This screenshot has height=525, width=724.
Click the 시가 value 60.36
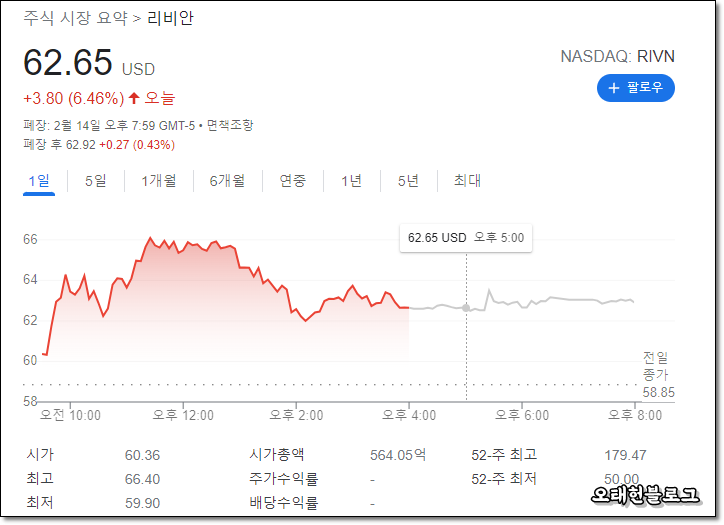(x=142, y=455)
